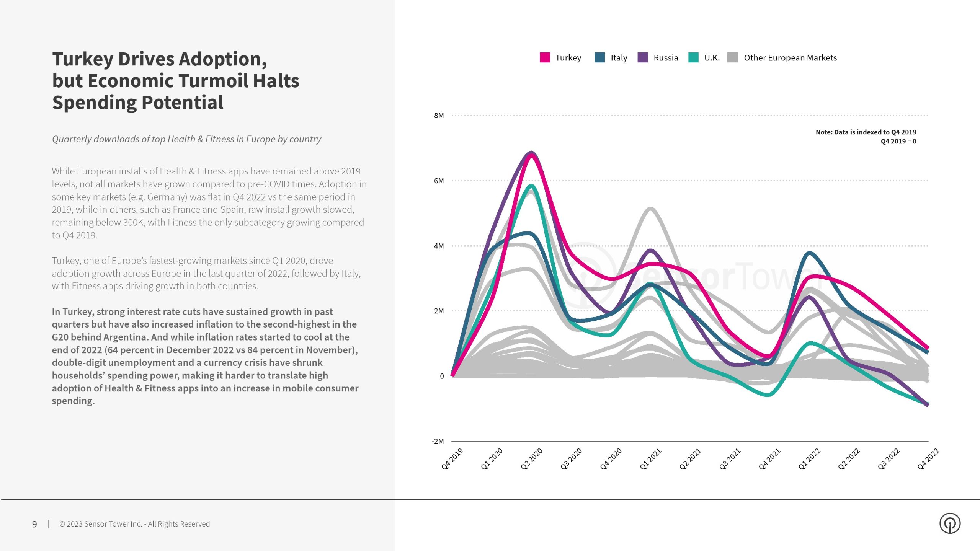Click the Other European Markets legend label

(790, 58)
